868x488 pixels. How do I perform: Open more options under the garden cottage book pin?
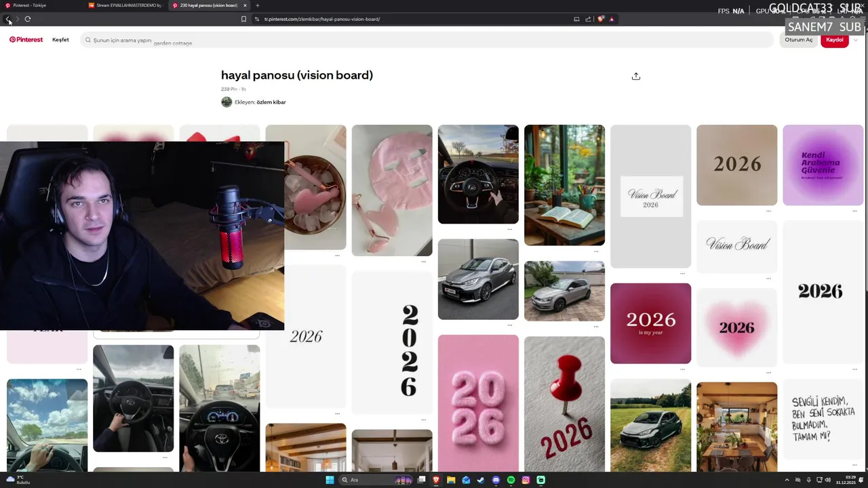point(595,251)
